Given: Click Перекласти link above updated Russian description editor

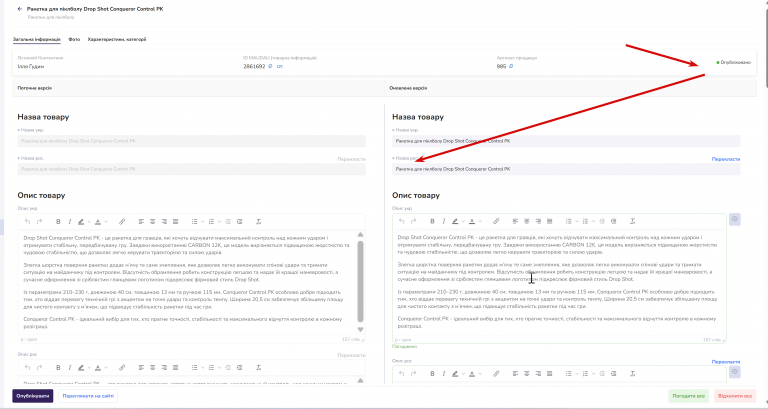Looking at the screenshot, I should tap(726, 362).
